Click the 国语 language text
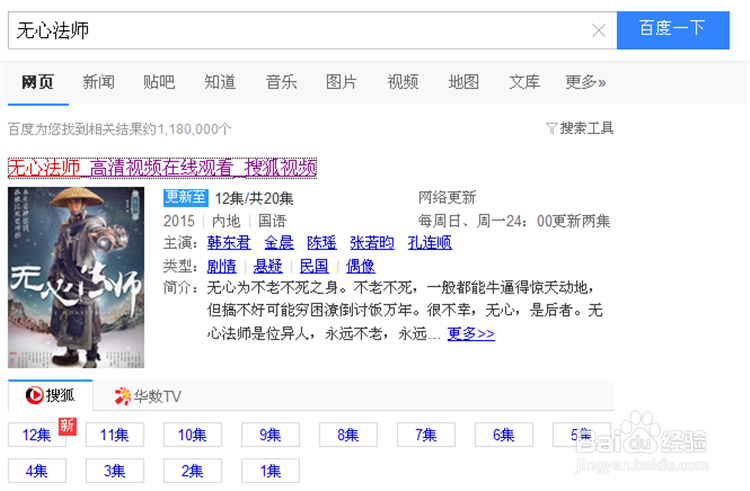The width and height of the screenshot is (750, 491). point(272,221)
